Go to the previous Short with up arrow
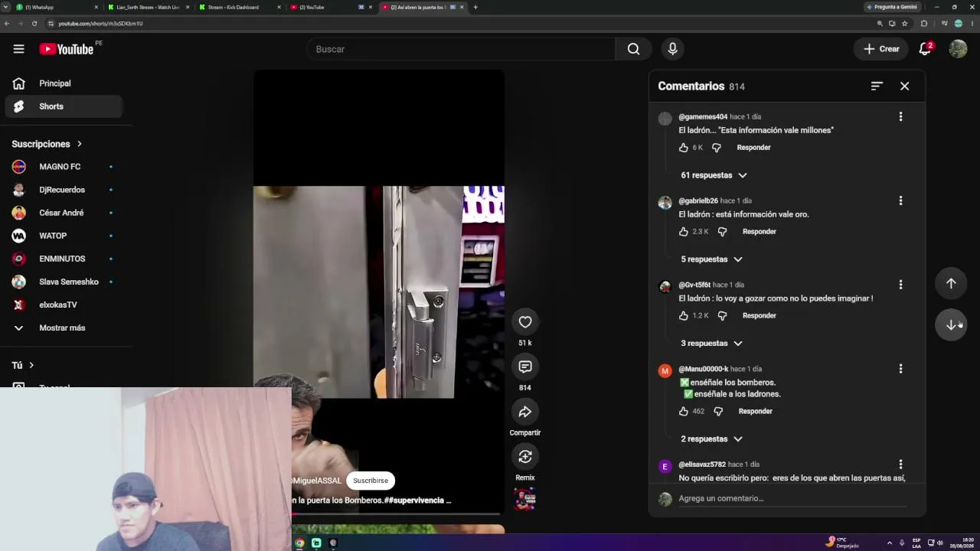 951,283
